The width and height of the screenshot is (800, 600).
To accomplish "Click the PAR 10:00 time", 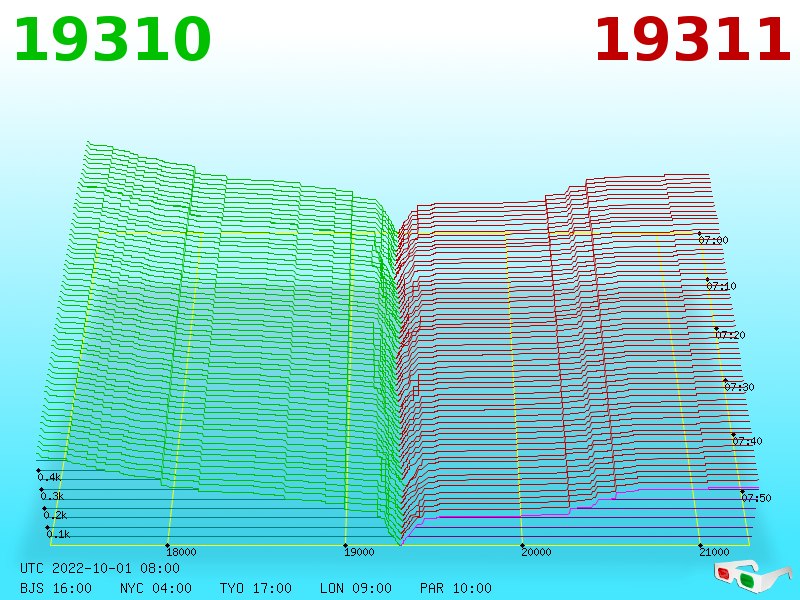I will pos(456,588).
